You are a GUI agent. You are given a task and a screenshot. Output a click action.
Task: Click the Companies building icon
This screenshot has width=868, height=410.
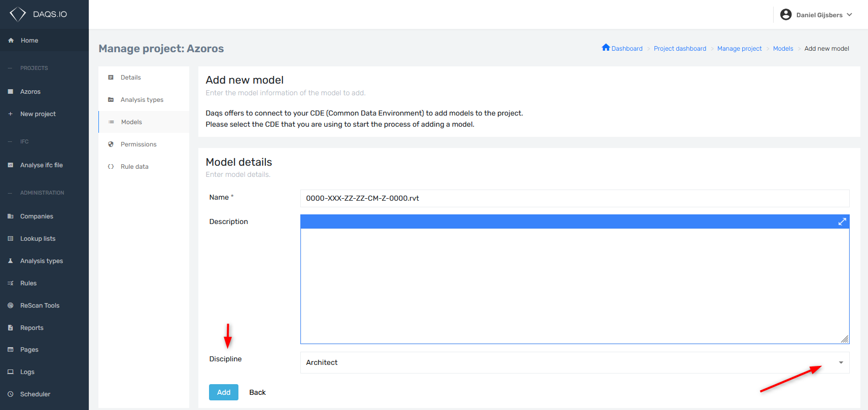point(11,216)
